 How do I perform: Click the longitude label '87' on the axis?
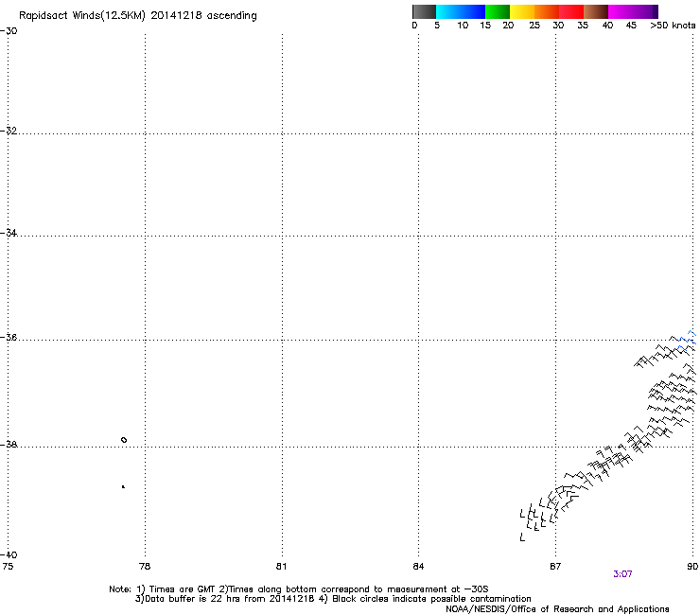coord(555,567)
